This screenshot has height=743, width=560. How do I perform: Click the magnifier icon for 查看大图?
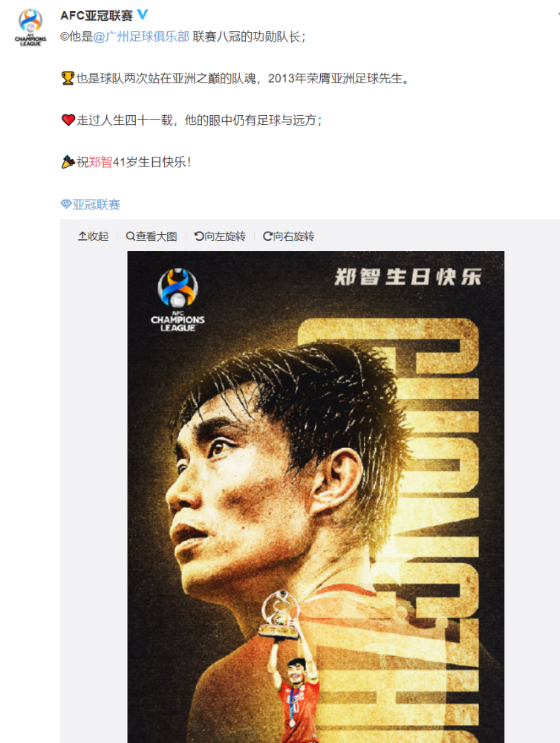(130, 236)
